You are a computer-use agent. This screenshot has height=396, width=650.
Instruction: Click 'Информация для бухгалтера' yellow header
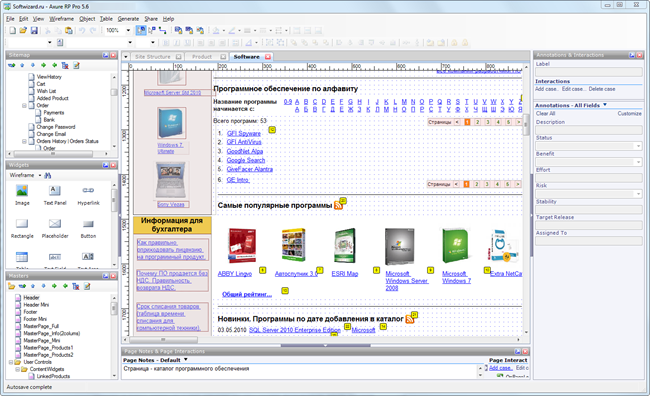pyautogui.click(x=172, y=225)
